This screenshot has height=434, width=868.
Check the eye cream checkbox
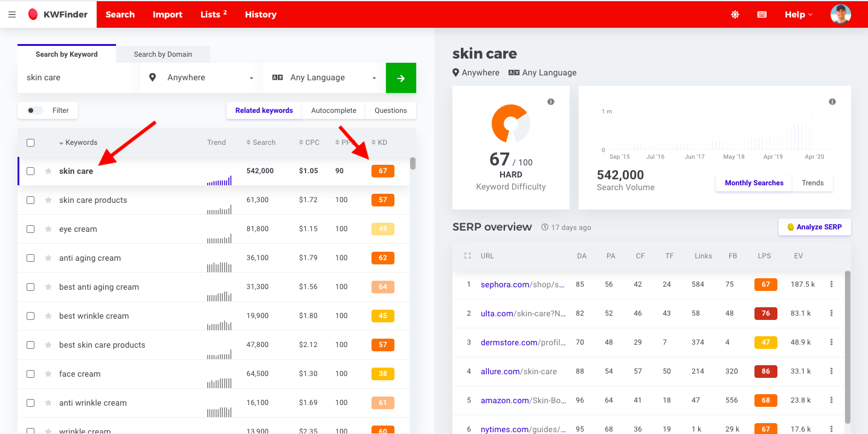pos(30,229)
